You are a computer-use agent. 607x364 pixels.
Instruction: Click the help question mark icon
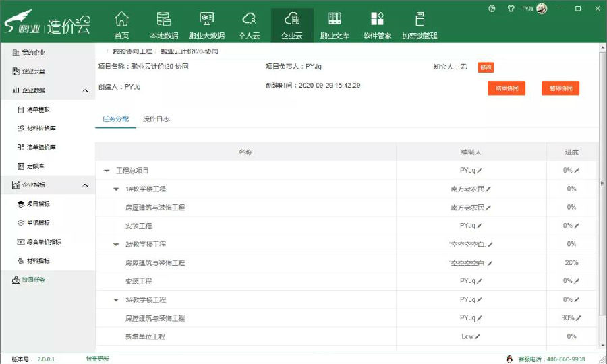(x=492, y=9)
